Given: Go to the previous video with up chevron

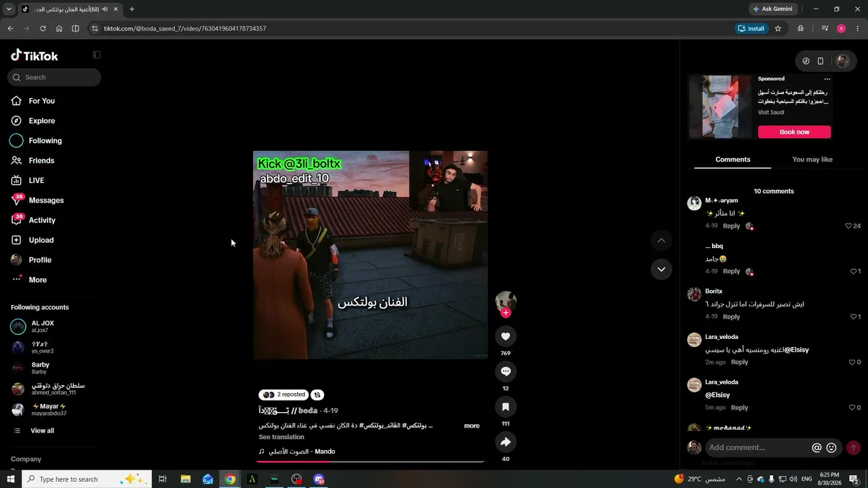Looking at the screenshot, I should pyautogui.click(x=661, y=241).
